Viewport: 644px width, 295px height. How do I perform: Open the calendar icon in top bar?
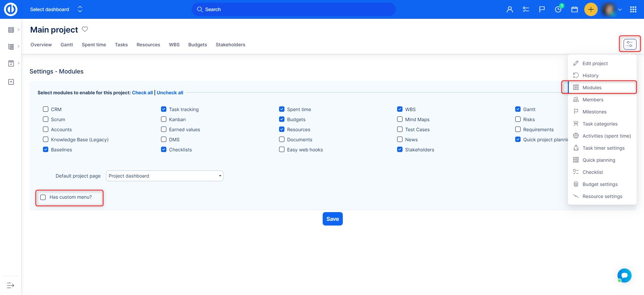[575, 9]
